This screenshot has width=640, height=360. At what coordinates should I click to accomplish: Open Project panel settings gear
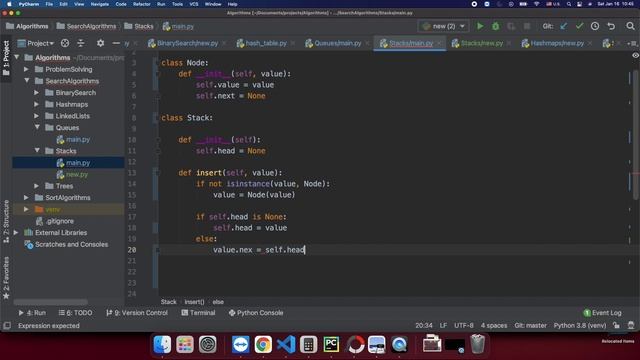point(100,43)
